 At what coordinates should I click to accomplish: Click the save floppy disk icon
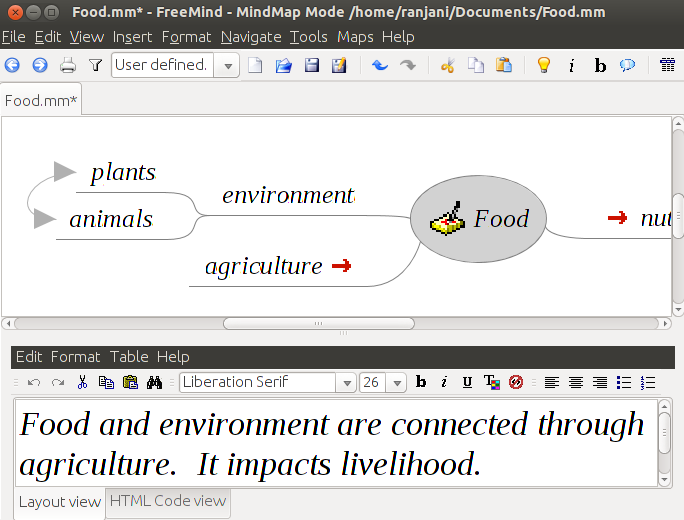coord(312,65)
